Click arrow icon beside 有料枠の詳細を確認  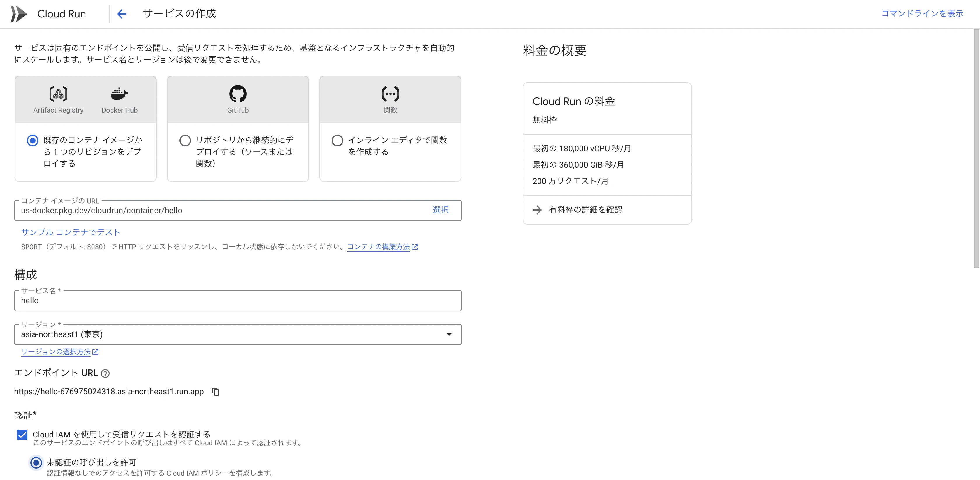point(537,210)
